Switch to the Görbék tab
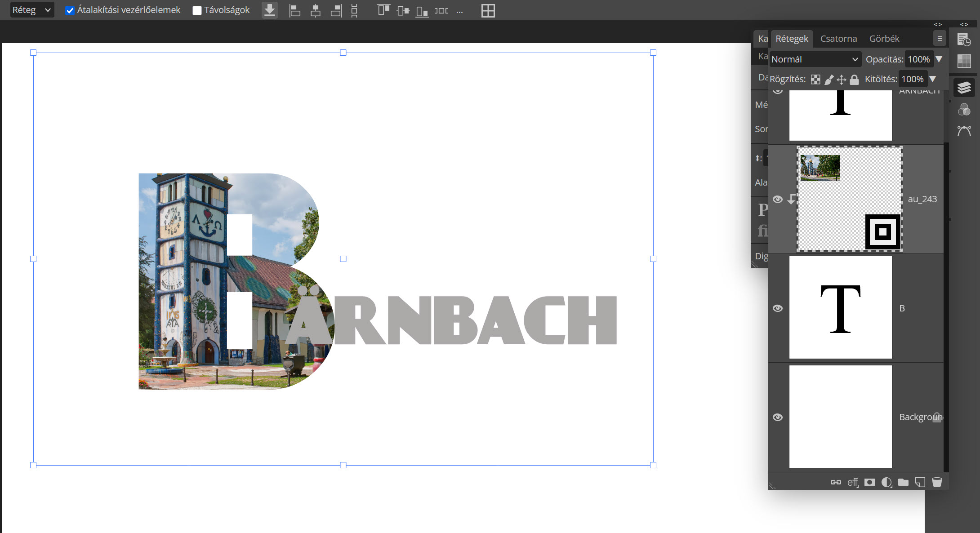 point(884,39)
